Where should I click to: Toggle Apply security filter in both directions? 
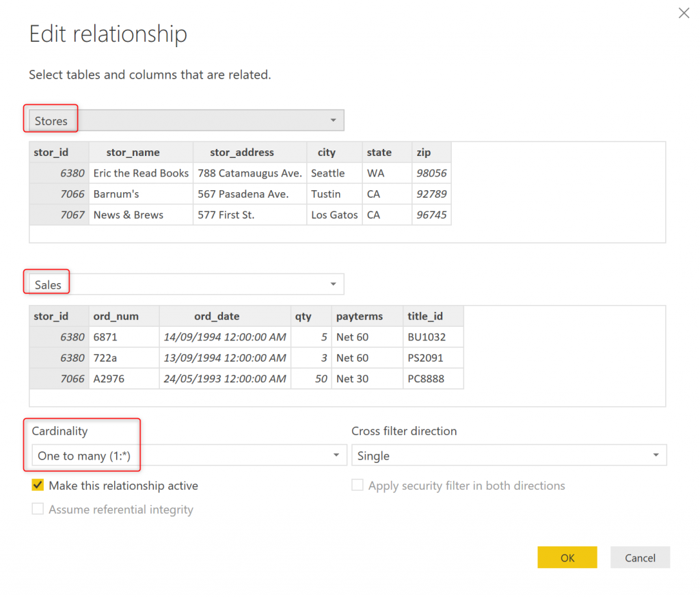[x=358, y=486]
